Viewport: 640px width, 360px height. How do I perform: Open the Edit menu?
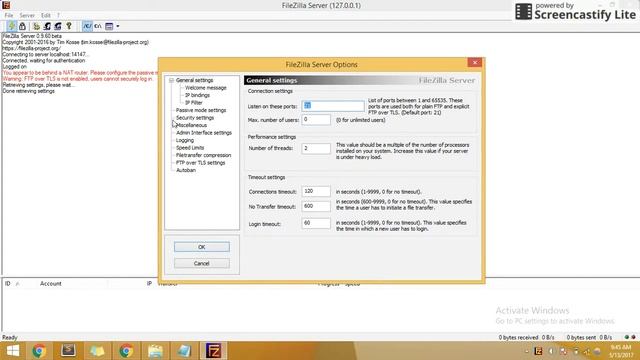pos(45,16)
